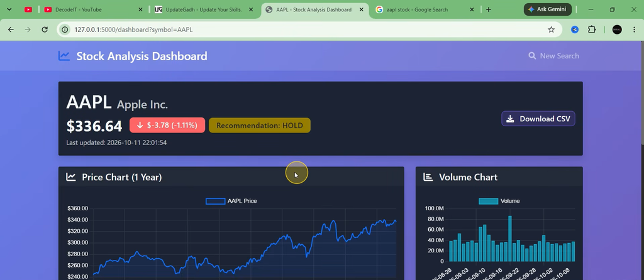Click the Price Chart line icon
644x280 pixels.
pyautogui.click(x=71, y=176)
